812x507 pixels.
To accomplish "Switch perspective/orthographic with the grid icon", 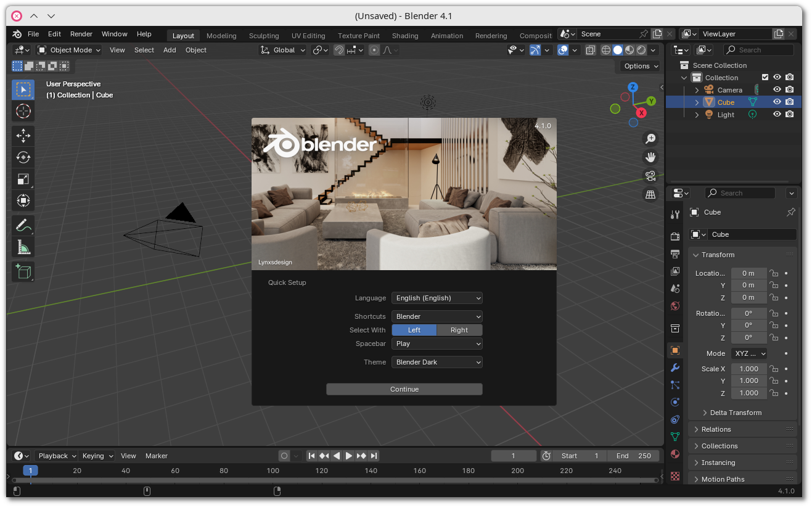I will pyautogui.click(x=650, y=194).
